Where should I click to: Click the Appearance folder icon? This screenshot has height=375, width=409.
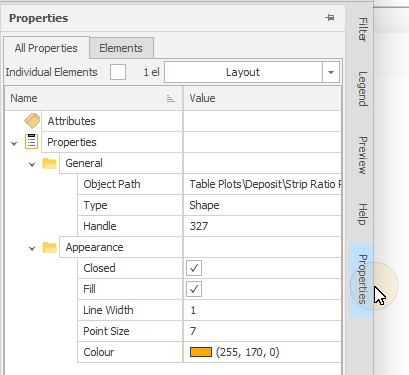coord(50,247)
